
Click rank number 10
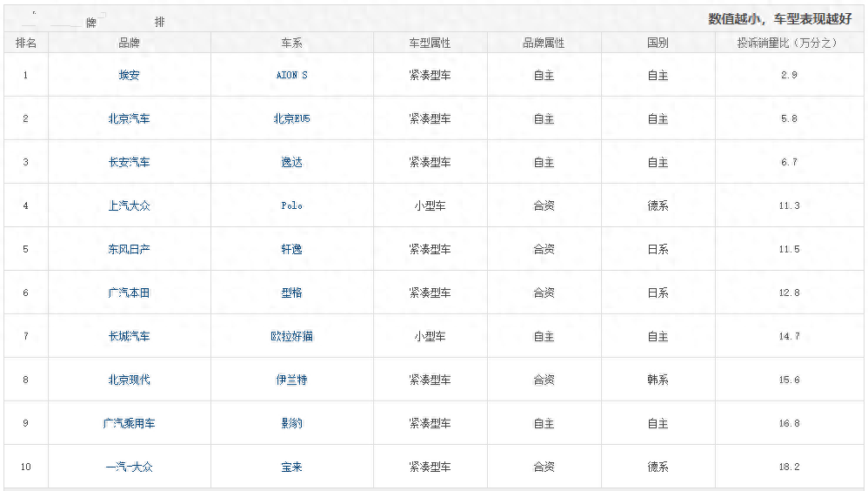[x=26, y=467]
